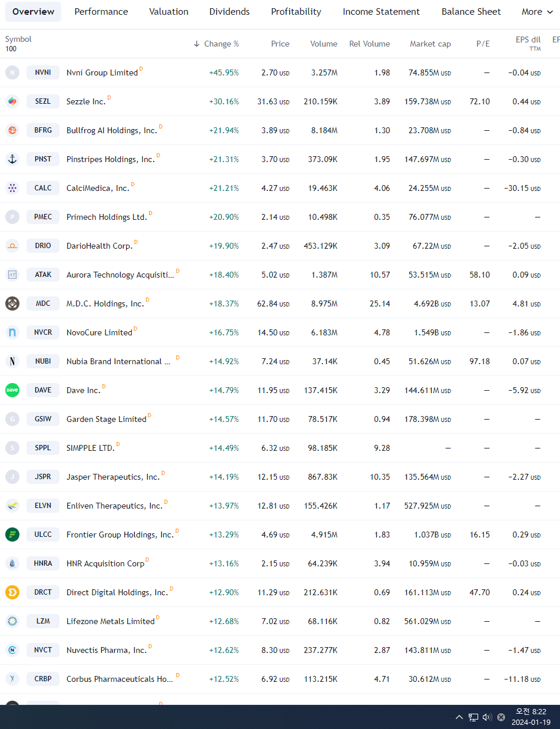The width and height of the screenshot is (560, 729).
Task: Open the NVNI ticker symbol link
Action: pyautogui.click(x=43, y=72)
